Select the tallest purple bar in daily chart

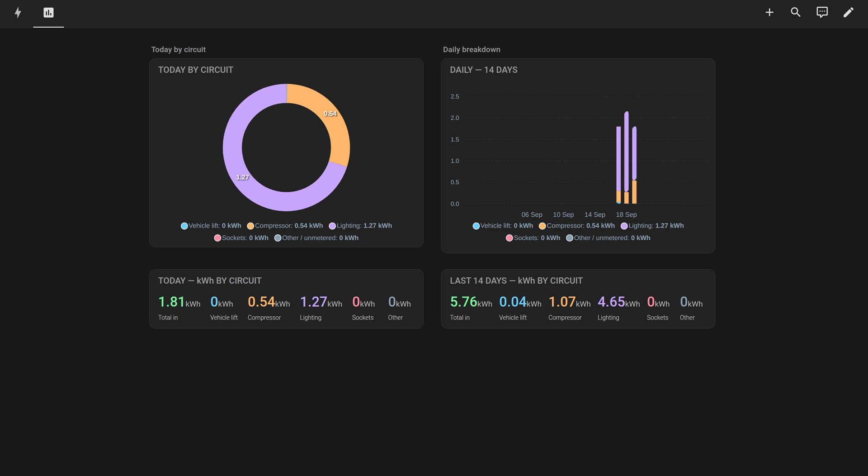coord(626,152)
